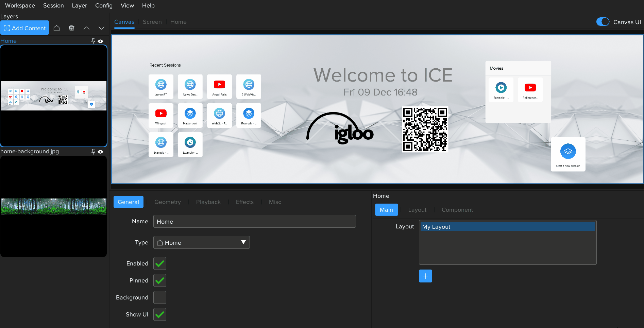Click the Add Content button
The image size is (644, 328).
(x=25, y=28)
